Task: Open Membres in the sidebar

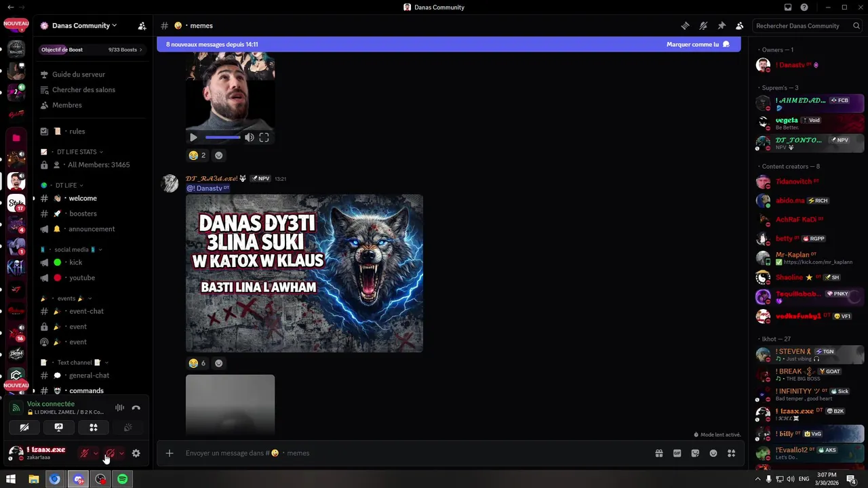Action: coord(67,105)
